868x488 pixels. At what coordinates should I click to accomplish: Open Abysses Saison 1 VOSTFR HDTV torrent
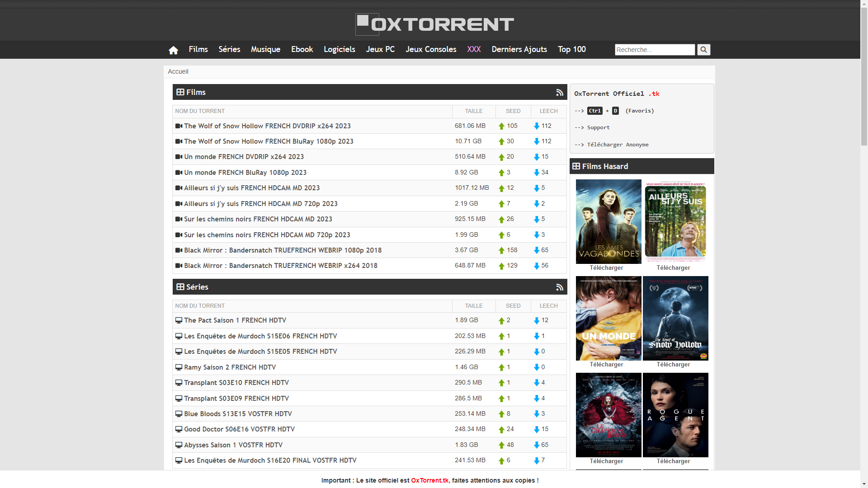click(x=233, y=445)
